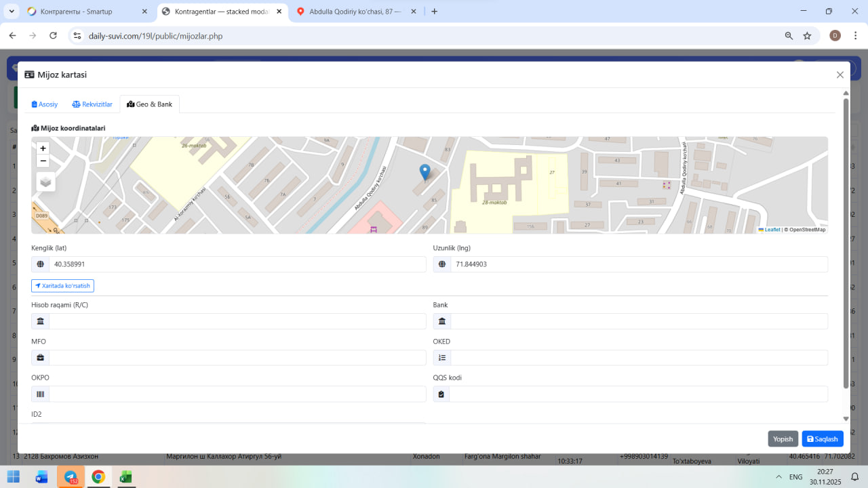This screenshot has width=868, height=488.
Task: Click the modal's vertical scrollbar
Action: 846,244
